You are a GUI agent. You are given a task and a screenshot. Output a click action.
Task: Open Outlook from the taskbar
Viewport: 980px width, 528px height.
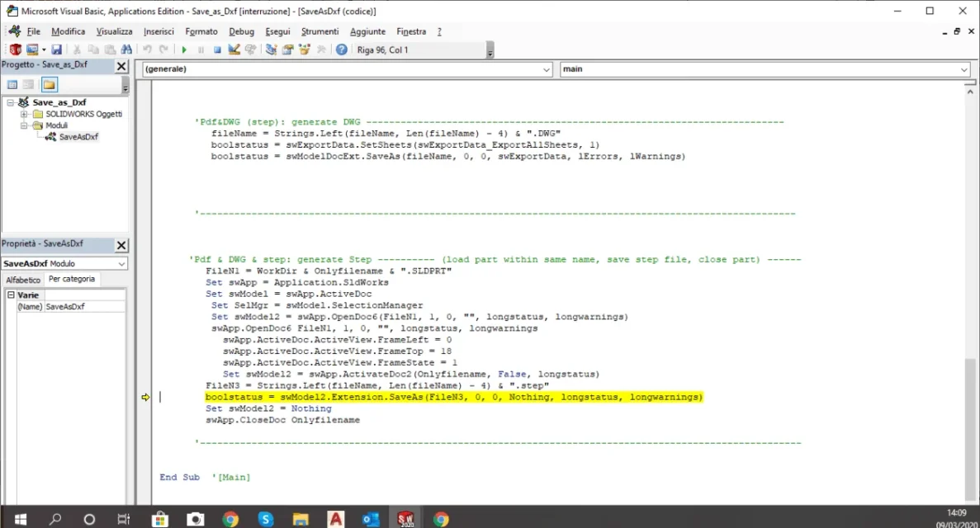[x=371, y=519]
